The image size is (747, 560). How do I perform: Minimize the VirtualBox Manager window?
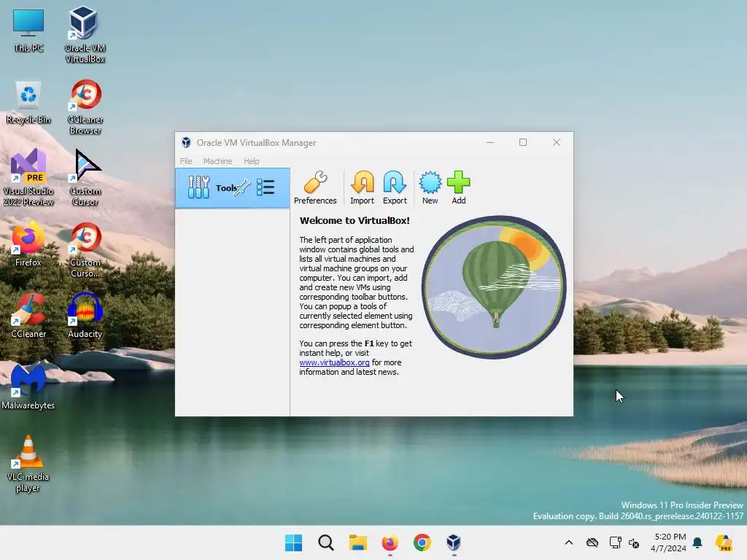tap(489, 142)
